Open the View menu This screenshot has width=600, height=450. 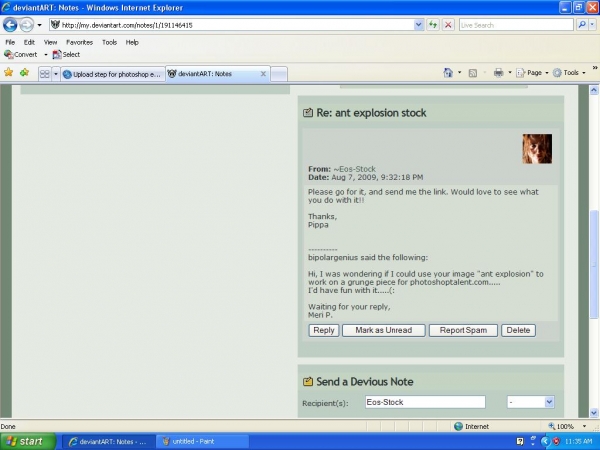pos(50,42)
